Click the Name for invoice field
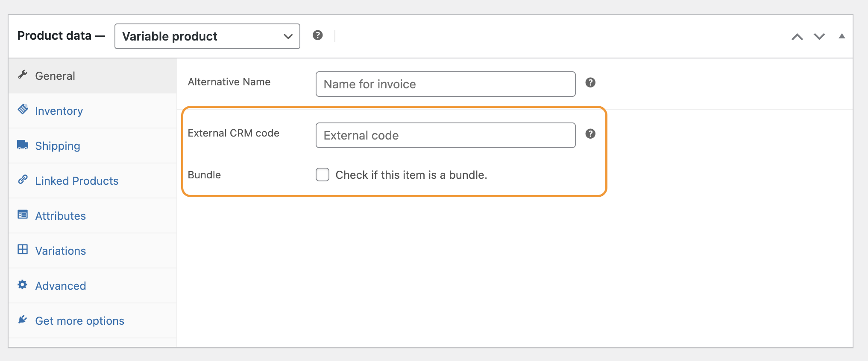 click(445, 84)
